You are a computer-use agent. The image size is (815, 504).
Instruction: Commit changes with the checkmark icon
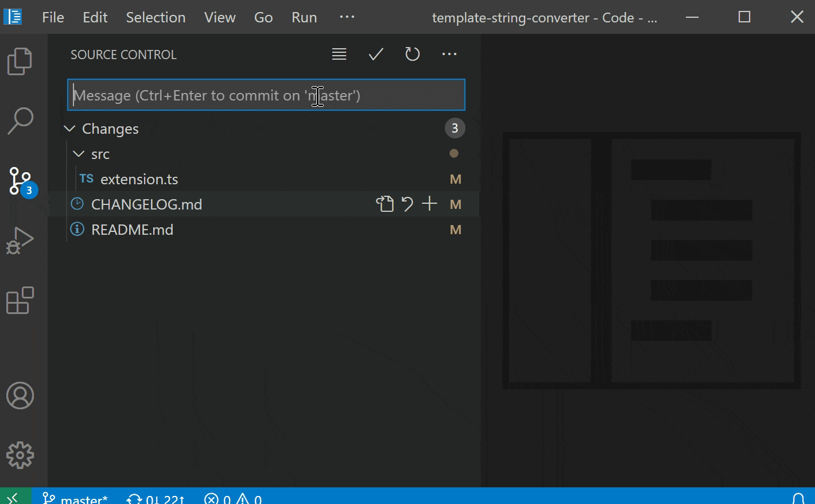[375, 54]
